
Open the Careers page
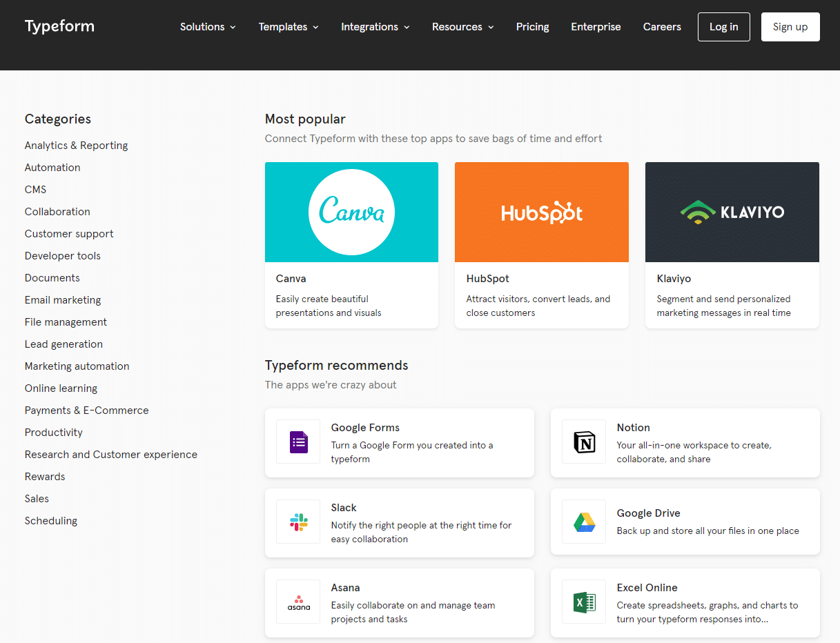[662, 27]
